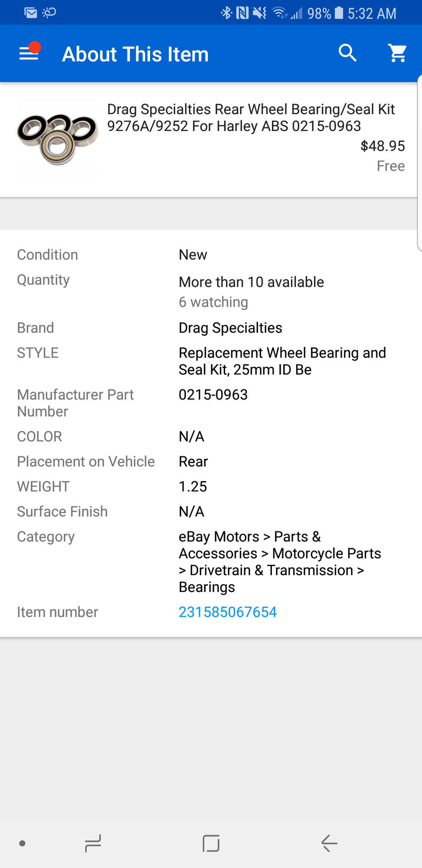Open recent apps navigation button
Viewport: 422px width, 868px height.
pos(93,843)
